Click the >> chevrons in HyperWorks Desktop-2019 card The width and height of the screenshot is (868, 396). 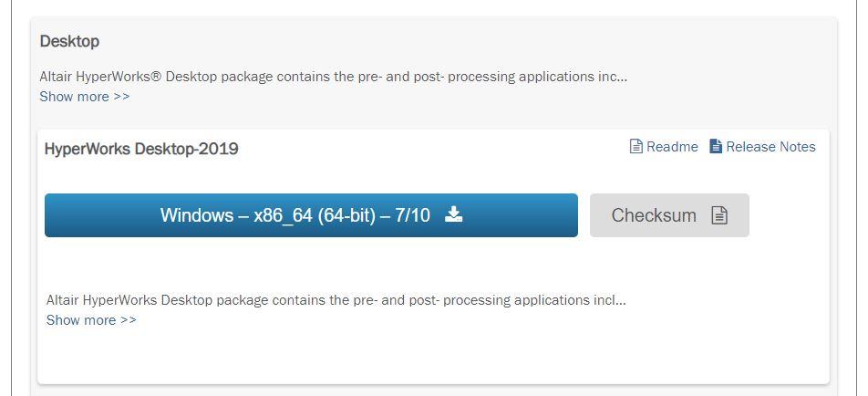[129, 320]
